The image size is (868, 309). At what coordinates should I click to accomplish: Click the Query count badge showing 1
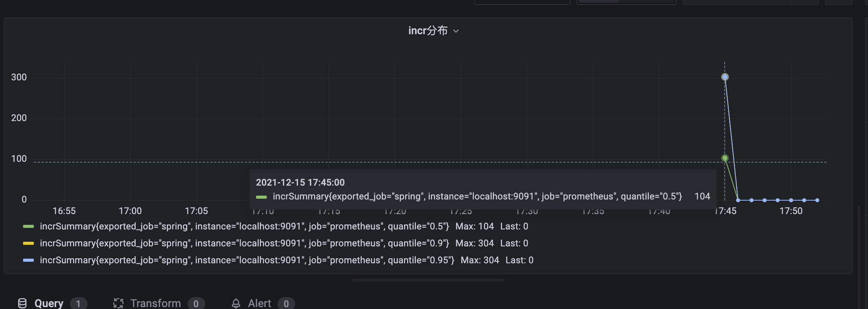[78, 304]
